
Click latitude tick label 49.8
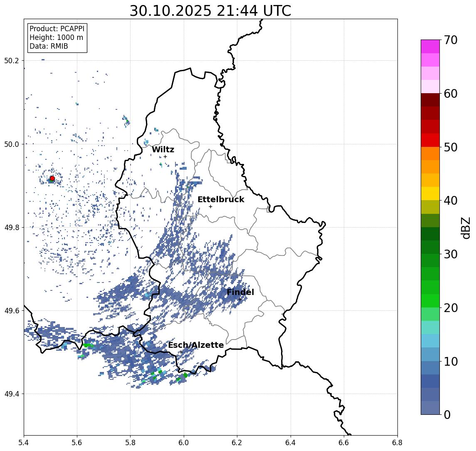pyautogui.click(x=12, y=227)
